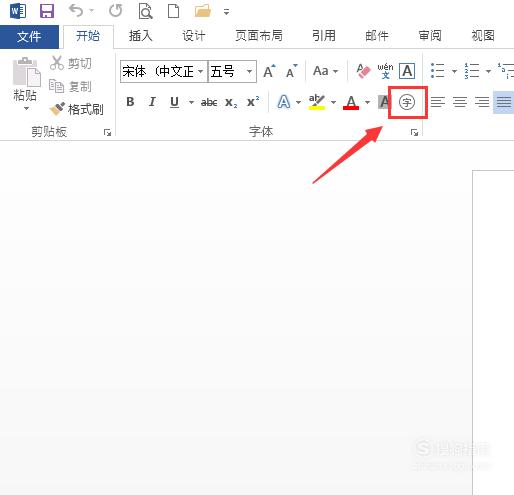Open the font color palette arrow
This screenshot has height=495, width=514.
(367, 102)
